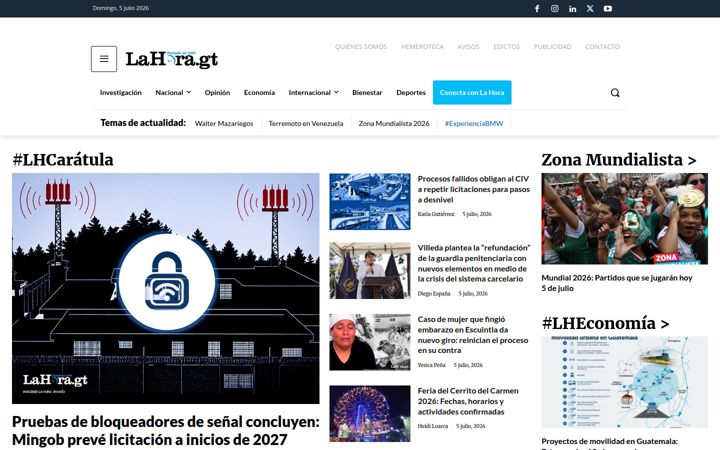
Task: Open the Walter Mazariegos topic
Action: tap(224, 124)
